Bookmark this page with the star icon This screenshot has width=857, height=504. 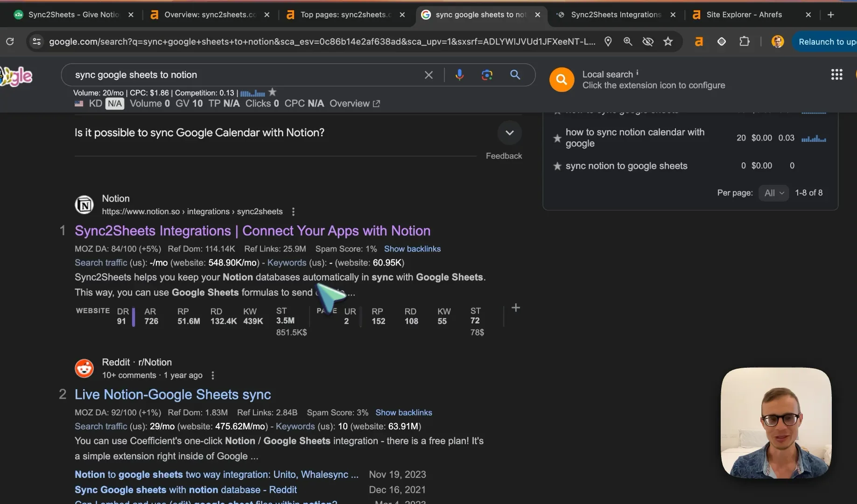point(668,42)
